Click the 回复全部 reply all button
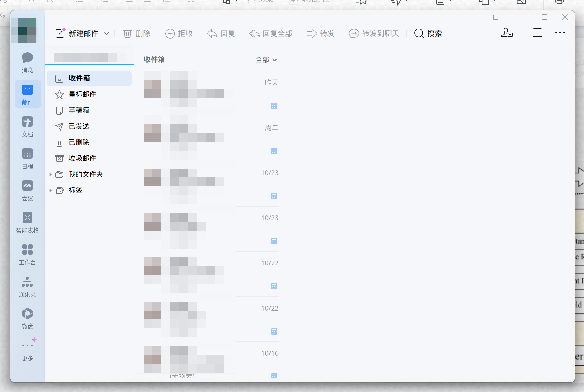The image size is (584, 392). point(271,33)
